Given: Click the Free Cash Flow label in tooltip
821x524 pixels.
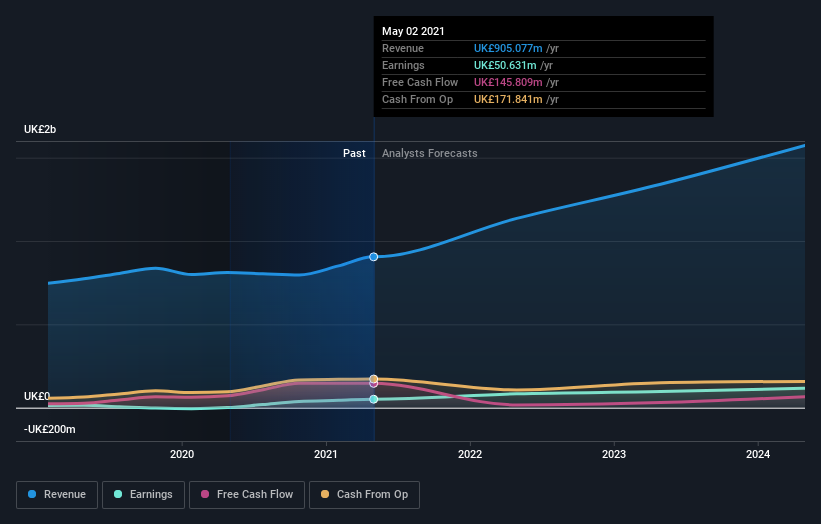Looking at the screenshot, I should [420, 82].
